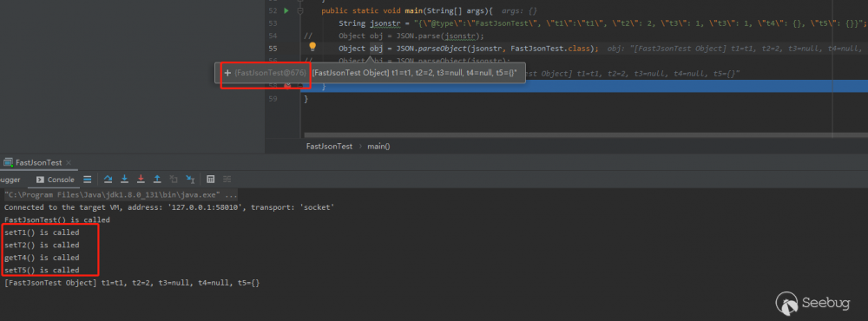Image resolution: width=868 pixels, height=321 pixels.
Task: Click FastJsonTest in editor breadcrumb
Action: coord(329,147)
